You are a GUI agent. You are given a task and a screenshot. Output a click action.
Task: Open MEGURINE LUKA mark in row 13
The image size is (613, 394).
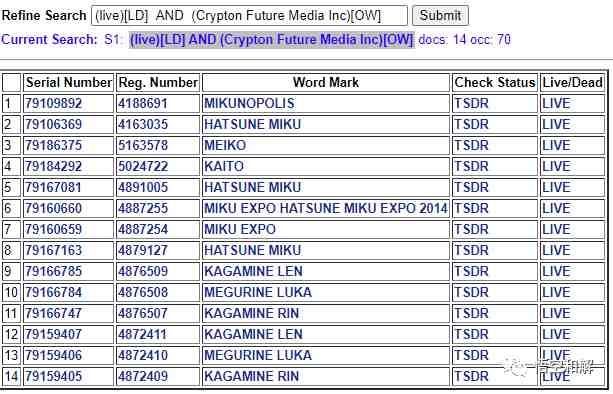pos(258,355)
